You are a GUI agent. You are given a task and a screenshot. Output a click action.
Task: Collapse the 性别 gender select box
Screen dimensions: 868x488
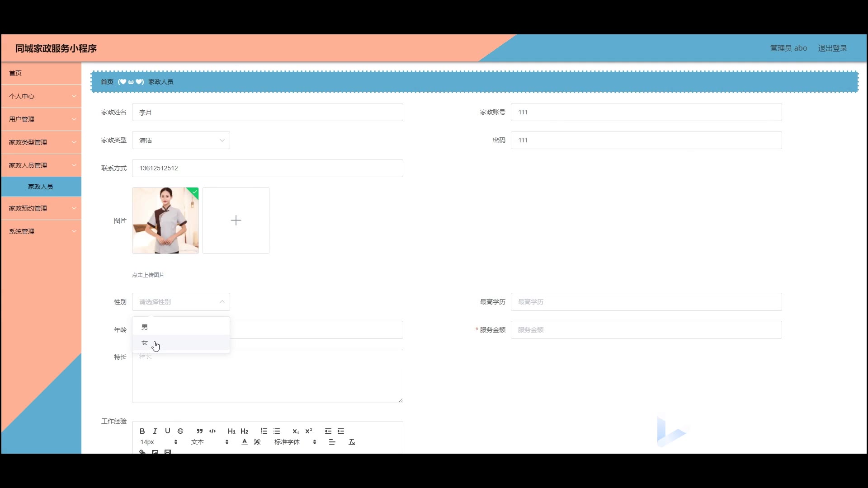click(x=181, y=302)
